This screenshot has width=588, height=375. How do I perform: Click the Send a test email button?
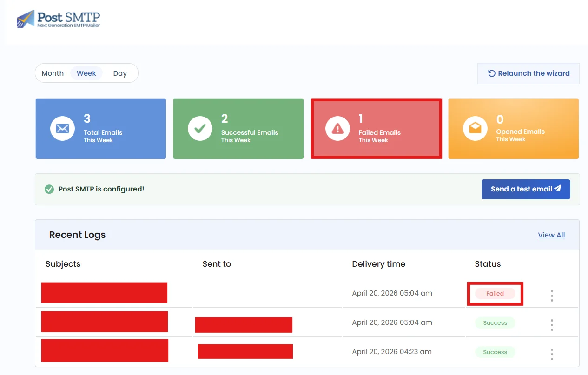click(526, 189)
